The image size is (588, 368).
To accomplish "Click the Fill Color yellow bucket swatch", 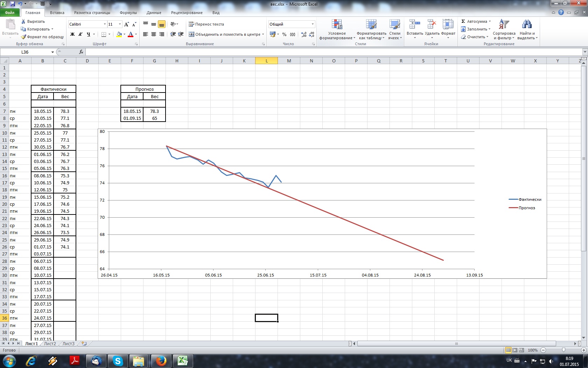I will tap(119, 34).
